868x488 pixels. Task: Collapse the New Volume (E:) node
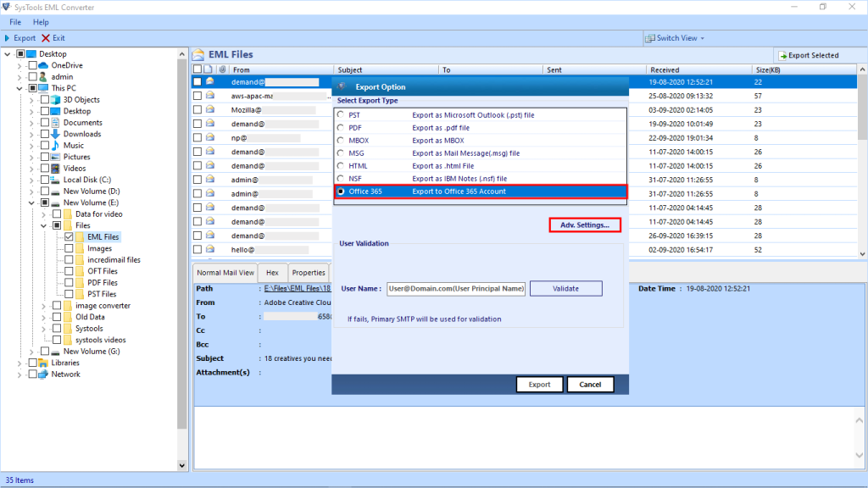(x=32, y=203)
